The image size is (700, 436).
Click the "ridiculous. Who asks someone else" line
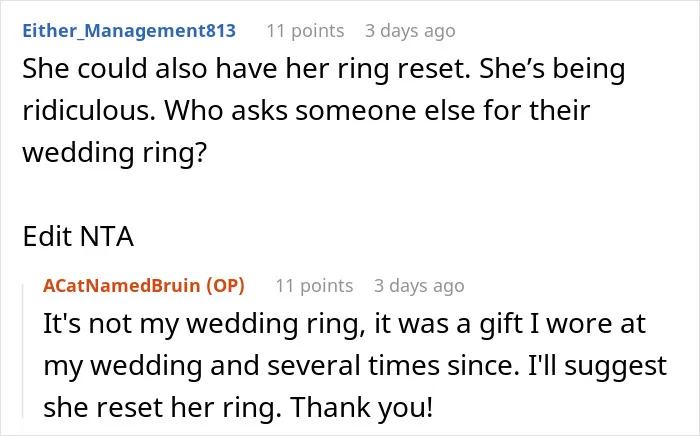306,110
